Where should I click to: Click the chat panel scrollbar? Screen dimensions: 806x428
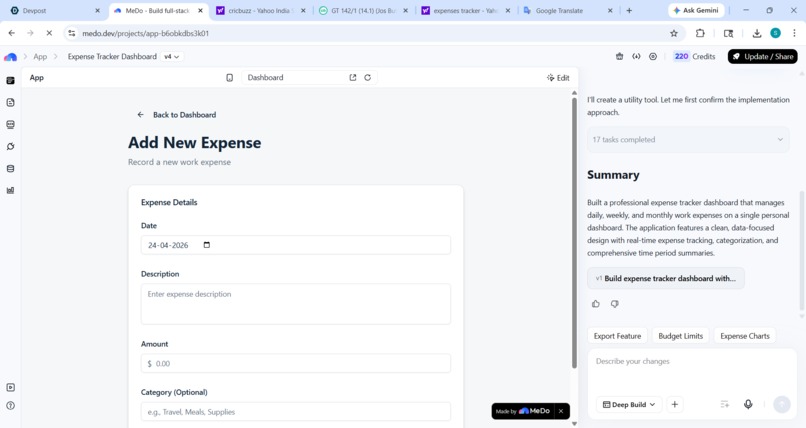point(802,250)
